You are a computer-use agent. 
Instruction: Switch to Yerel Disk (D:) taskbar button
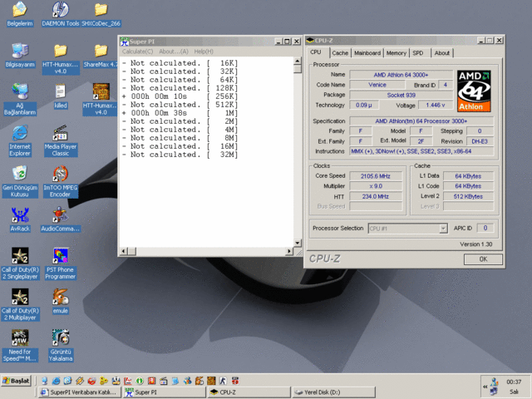[334, 392]
